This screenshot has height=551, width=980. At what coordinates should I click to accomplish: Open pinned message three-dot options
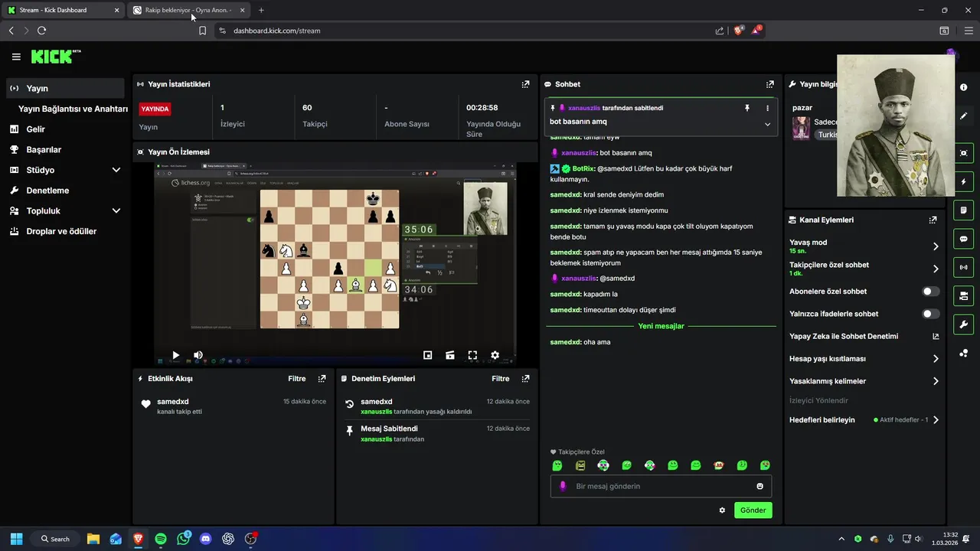(x=767, y=109)
